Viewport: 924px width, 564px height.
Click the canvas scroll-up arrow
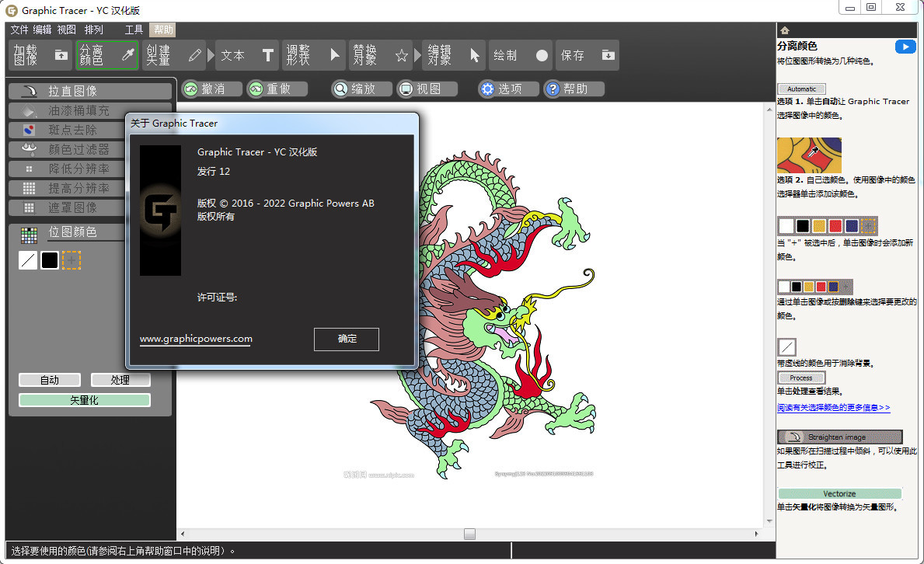(x=769, y=110)
